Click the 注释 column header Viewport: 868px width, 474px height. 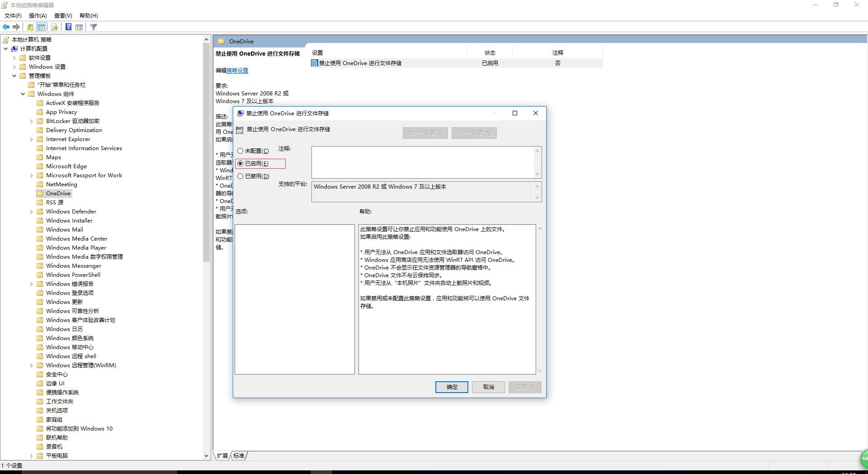557,53
